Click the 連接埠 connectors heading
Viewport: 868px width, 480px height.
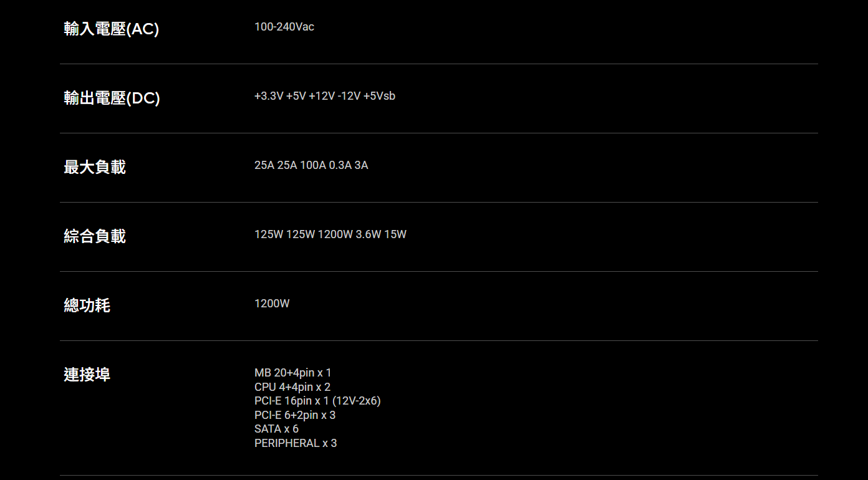pos(87,375)
